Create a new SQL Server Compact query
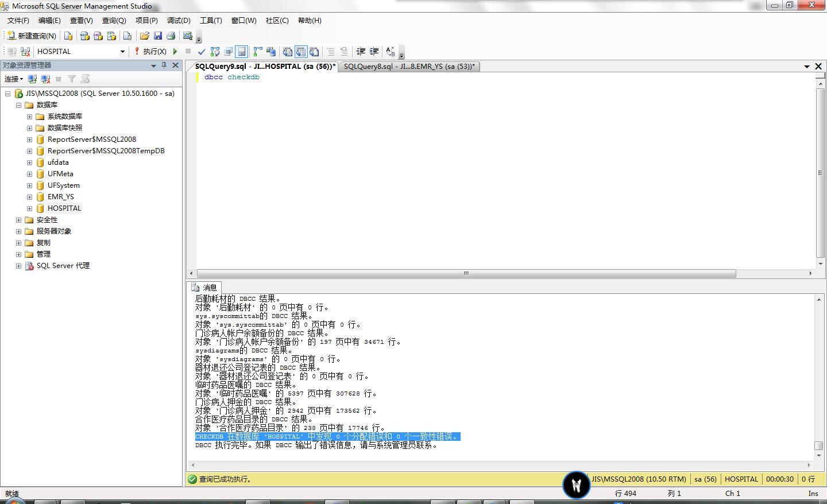The height and width of the screenshot is (504, 827). pos(127,36)
